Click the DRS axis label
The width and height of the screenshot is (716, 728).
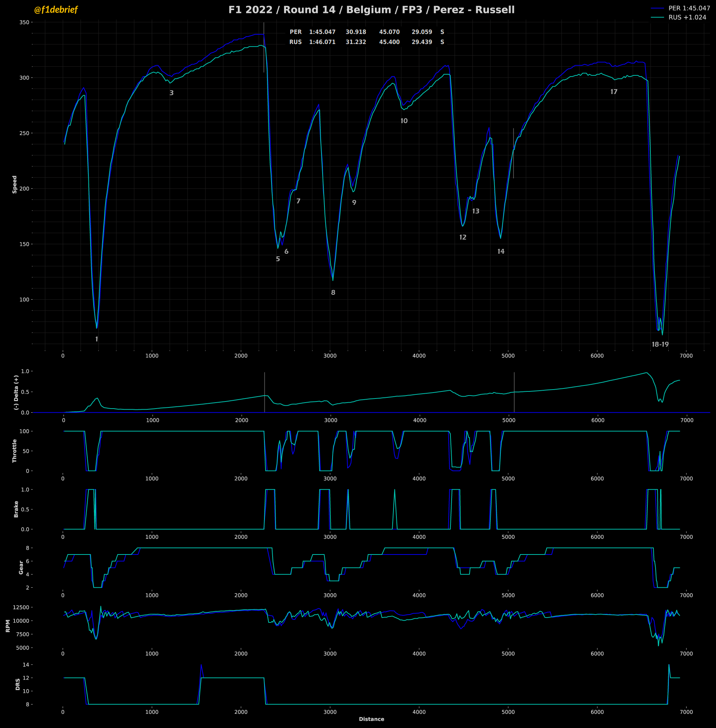(x=18, y=684)
